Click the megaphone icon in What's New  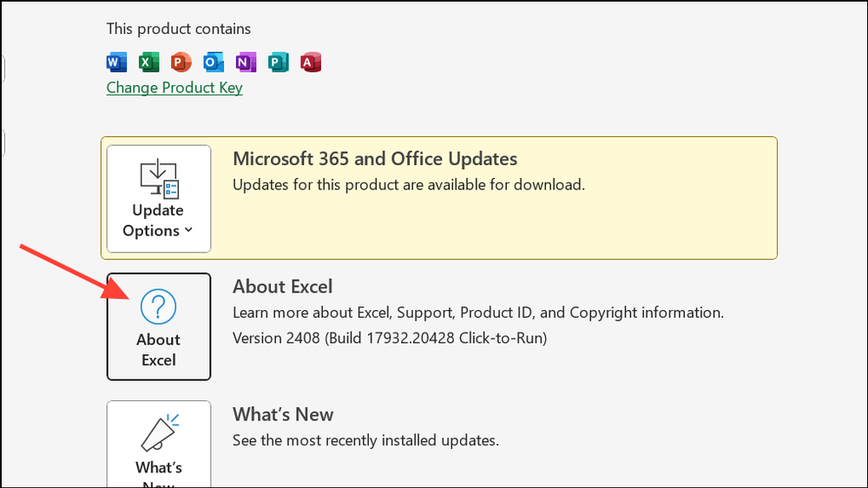160,432
